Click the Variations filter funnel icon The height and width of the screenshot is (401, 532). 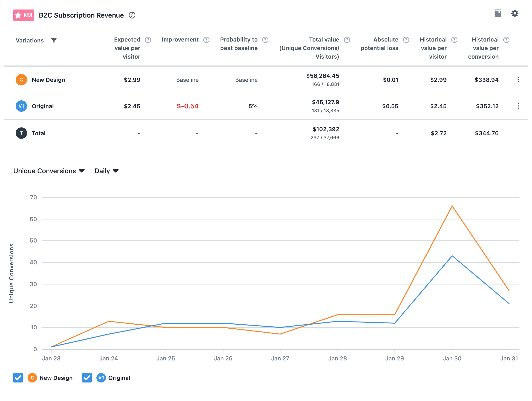(54, 40)
